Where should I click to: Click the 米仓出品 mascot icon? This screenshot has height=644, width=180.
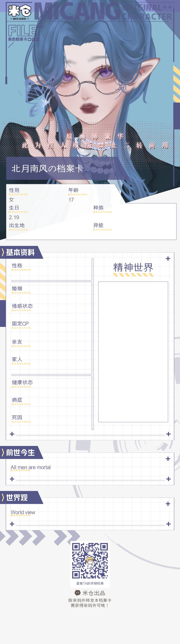pyautogui.click(x=78, y=593)
